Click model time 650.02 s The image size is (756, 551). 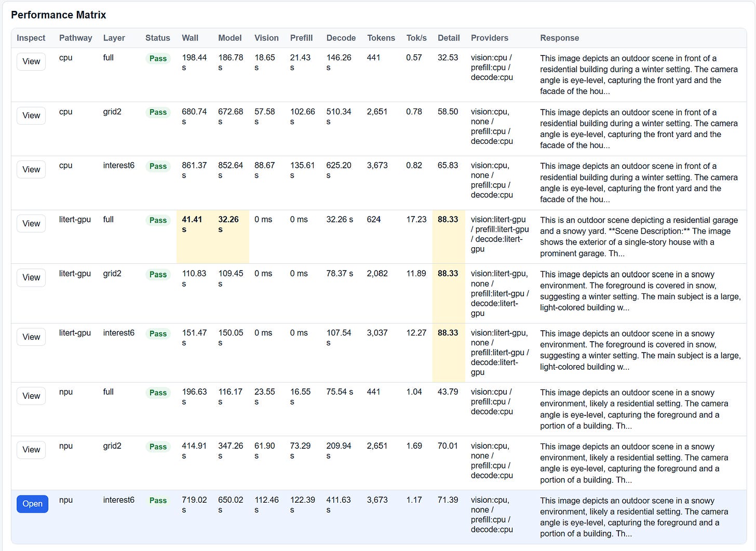[x=231, y=505]
